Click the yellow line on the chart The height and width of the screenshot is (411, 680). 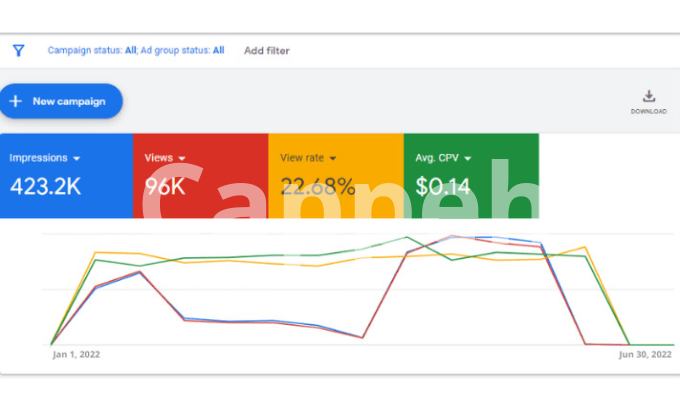(230, 260)
